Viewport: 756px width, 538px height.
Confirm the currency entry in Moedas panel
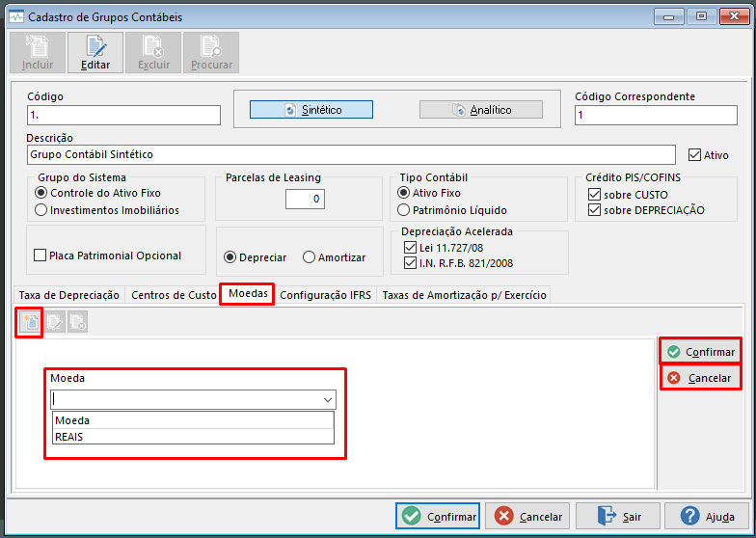tap(700, 352)
